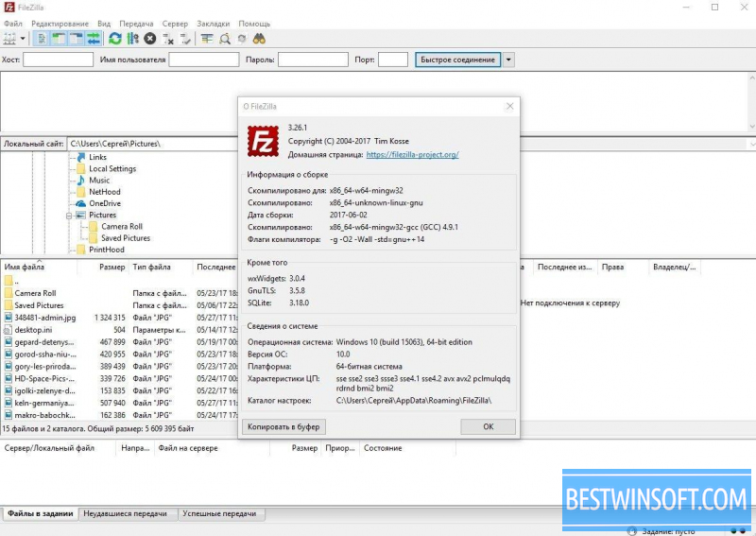Toggle transfer queue display
Screen dimensions: 756x536
point(94,39)
